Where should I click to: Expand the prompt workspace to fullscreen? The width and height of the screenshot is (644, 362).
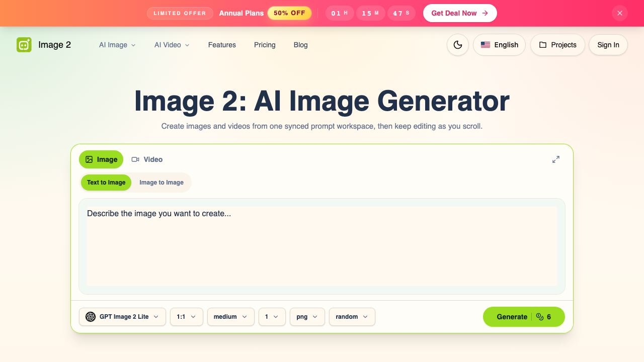556,159
